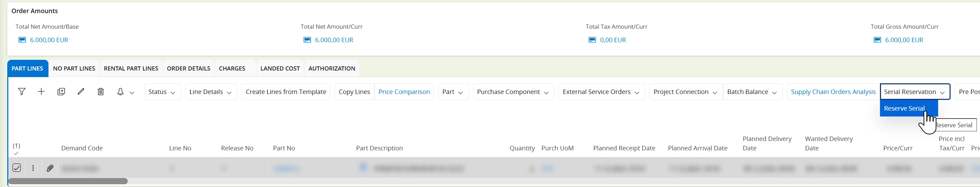Open attachments paperclip icon on the row
Screen dimensions: 980x187
point(50,168)
